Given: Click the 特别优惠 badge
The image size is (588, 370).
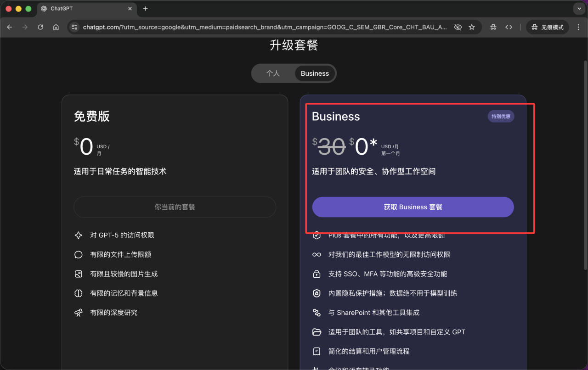Looking at the screenshot, I should coord(501,117).
